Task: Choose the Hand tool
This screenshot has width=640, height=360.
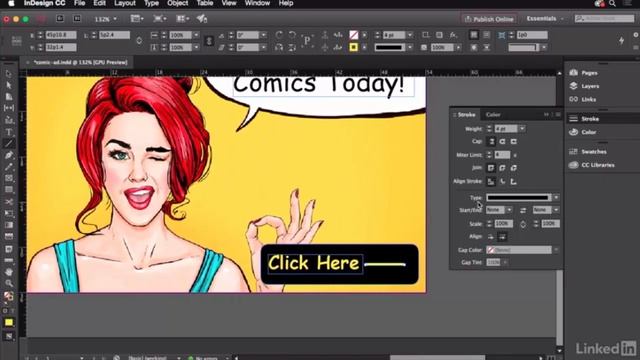Action: point(9,272)
